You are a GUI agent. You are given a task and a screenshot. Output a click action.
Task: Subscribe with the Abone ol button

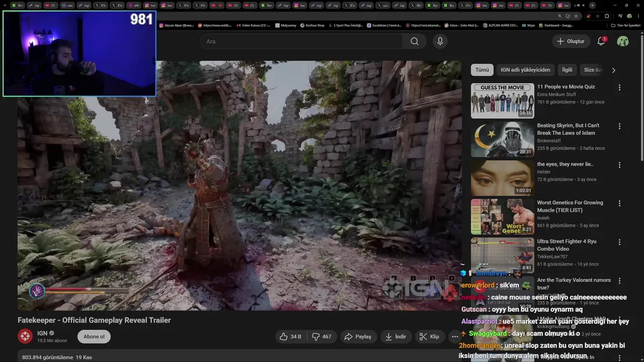pos(94,336)
